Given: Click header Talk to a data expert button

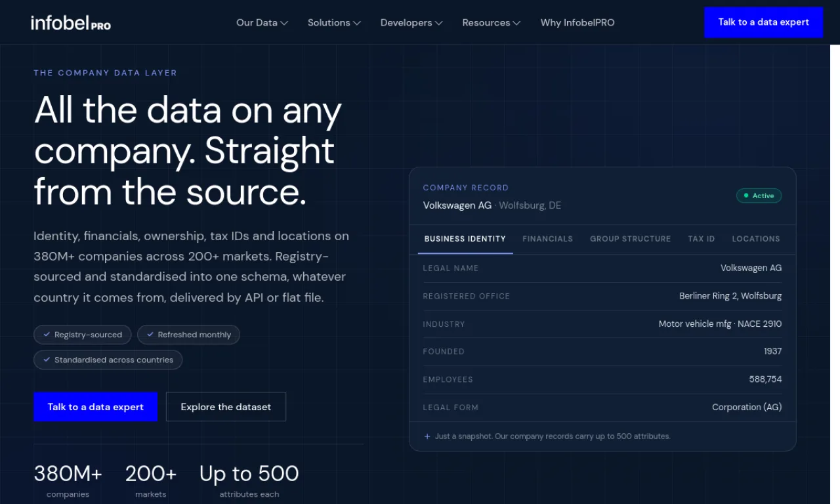Looking at the screenshot, I should (763, 22).
